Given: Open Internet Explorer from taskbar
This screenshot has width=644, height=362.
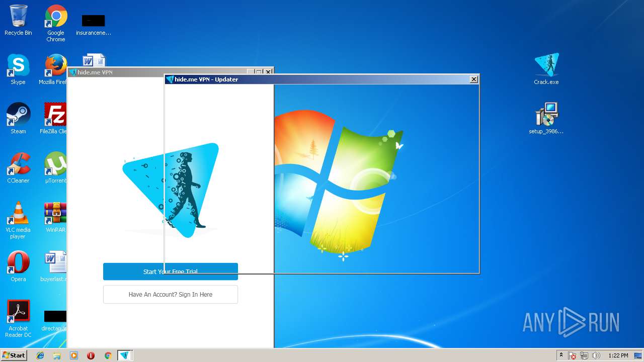Looking at the screenshot, I should pos(40,355).
